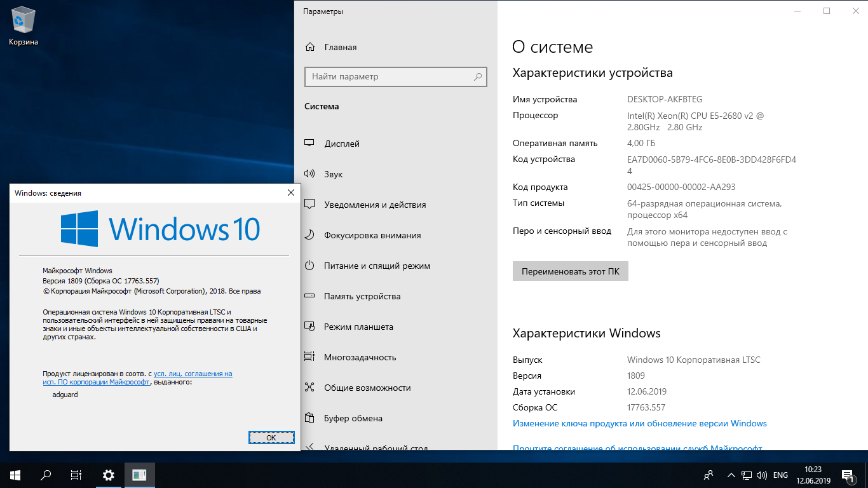Click Версия 1809 line in winver dialog
This screenshot has height=488, width=868.
pyautogui.click(x=100, y=281)
